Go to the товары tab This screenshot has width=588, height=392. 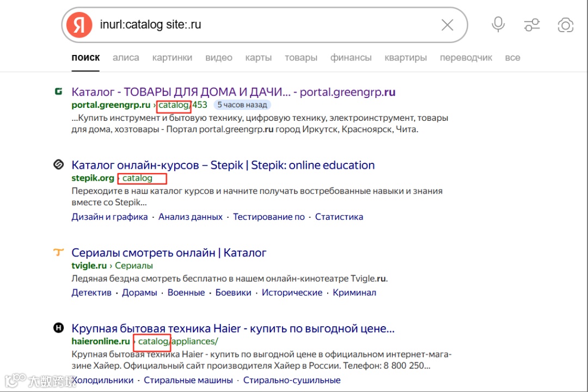point(301,58)
